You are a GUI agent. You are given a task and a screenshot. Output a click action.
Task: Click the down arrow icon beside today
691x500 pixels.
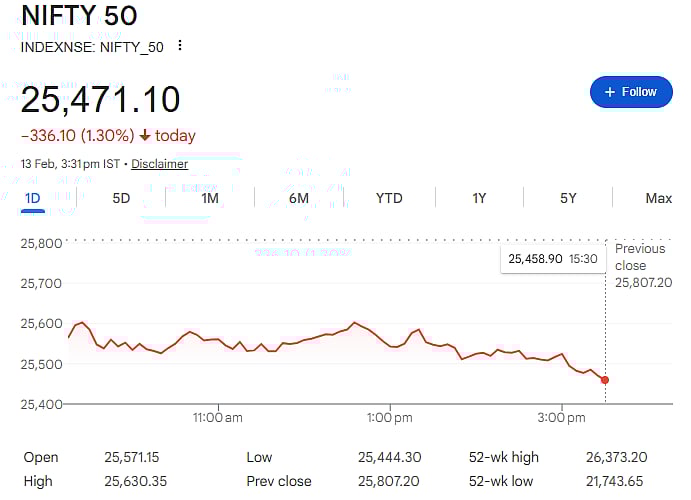[145, 136]
